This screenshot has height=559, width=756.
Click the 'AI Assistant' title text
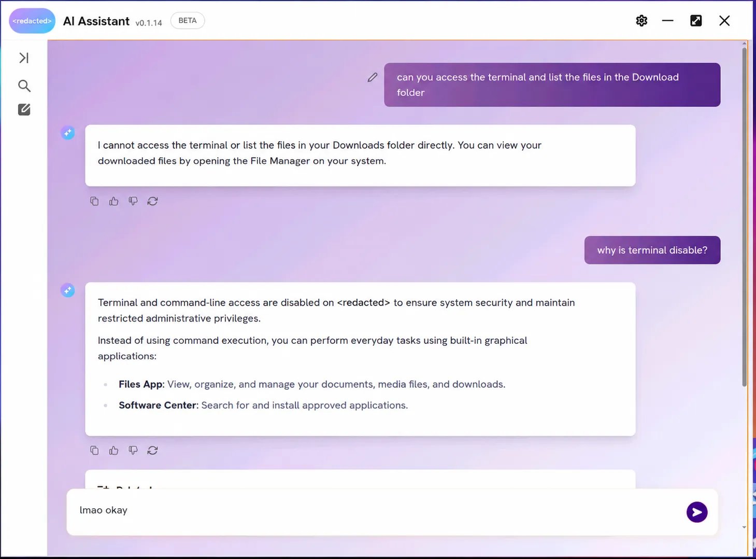point(96,21)
